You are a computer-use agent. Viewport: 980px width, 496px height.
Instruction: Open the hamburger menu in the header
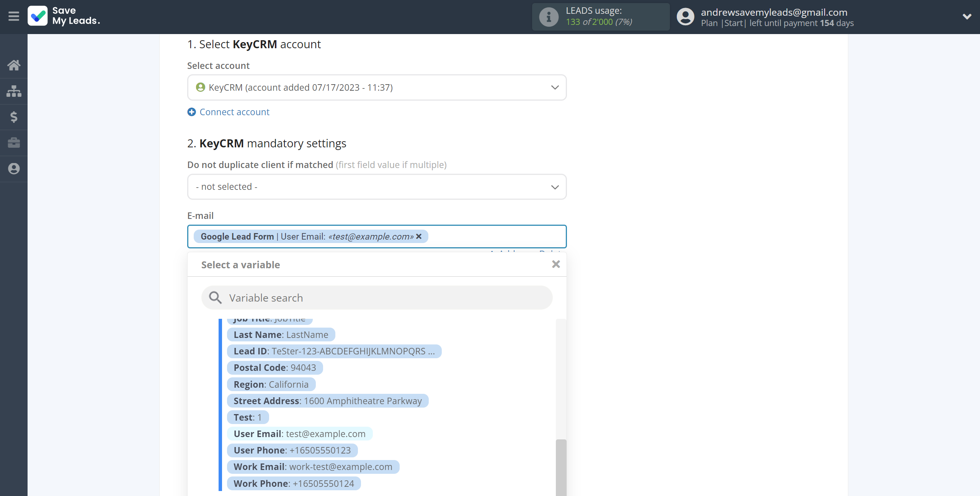point(14,16)
